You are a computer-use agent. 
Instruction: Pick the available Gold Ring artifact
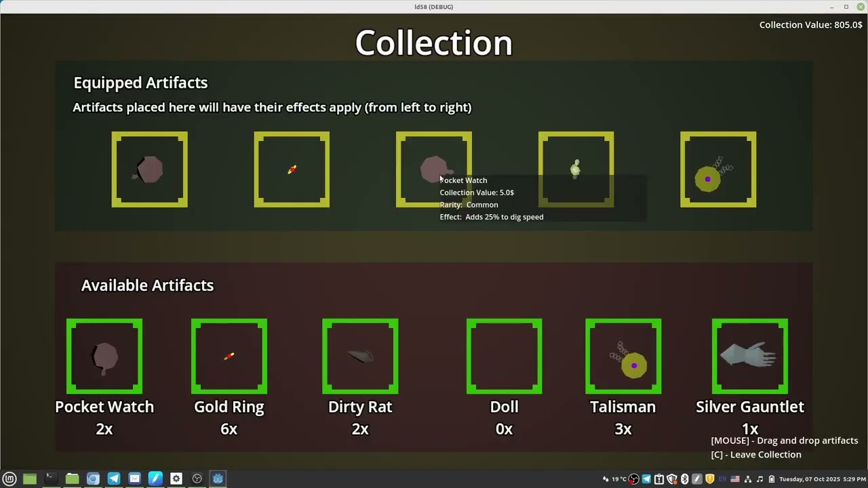click(x=229, y=357)
